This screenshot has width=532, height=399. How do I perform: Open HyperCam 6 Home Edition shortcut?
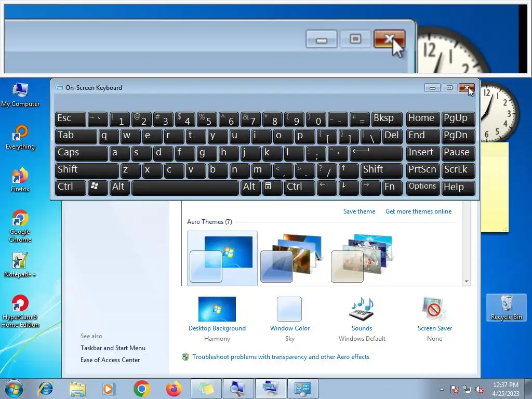point(20,311)
